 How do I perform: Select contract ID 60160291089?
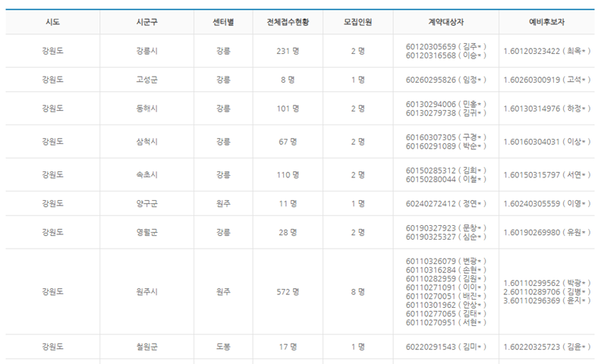point(431,146)
